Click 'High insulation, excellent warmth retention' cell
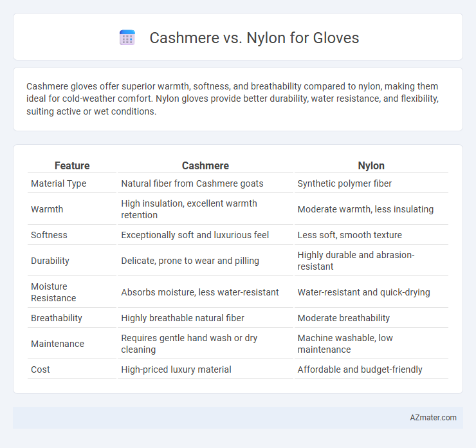The width and height of the screenshot is (476, 448). coord(189,209)
